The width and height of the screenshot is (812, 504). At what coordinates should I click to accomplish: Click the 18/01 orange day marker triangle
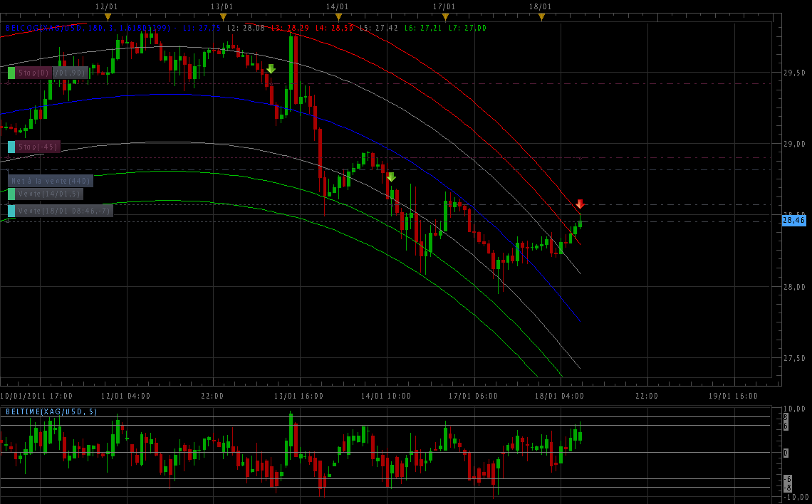(541, 16)
